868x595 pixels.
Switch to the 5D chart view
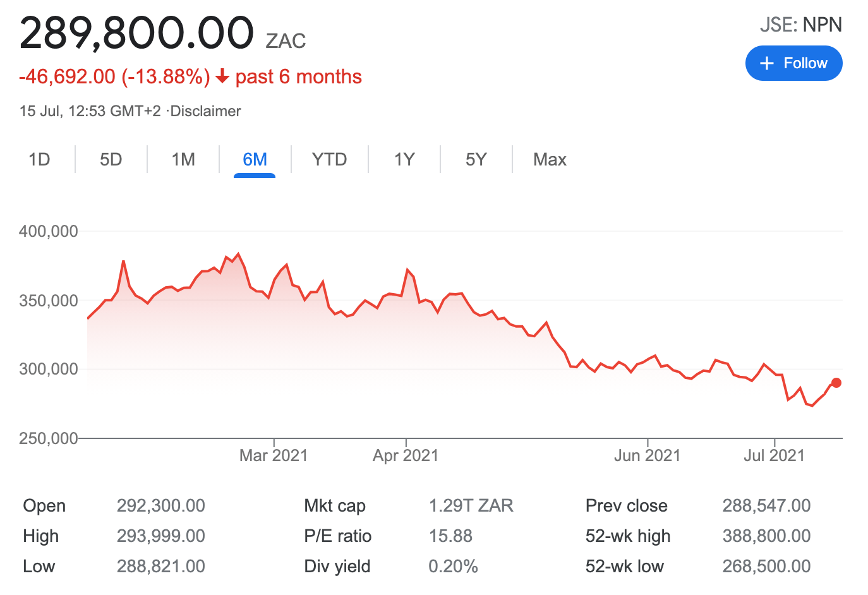[111, 159]
